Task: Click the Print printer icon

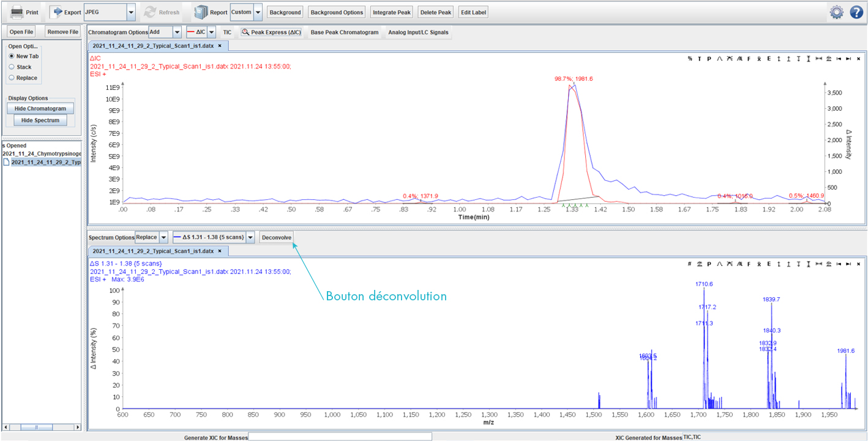Action: tap(17, 12)
